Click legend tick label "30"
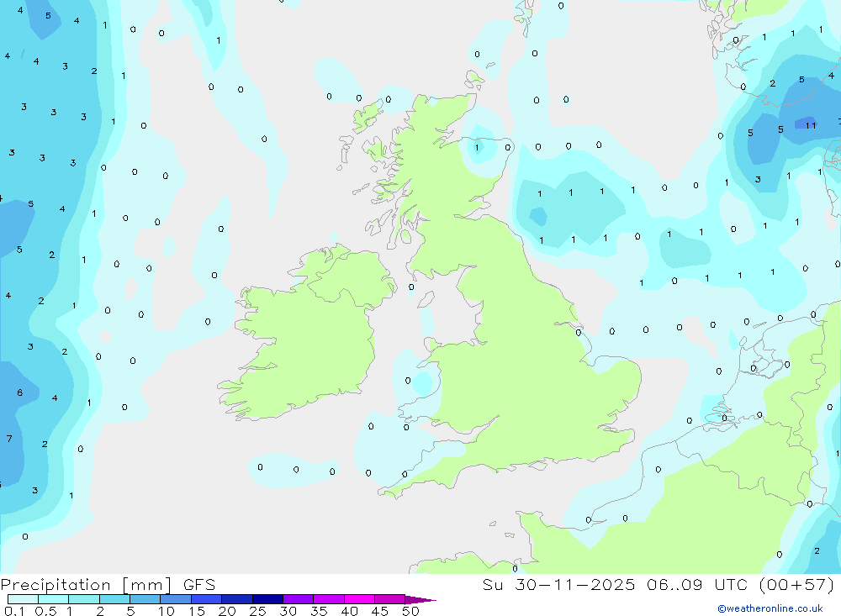Screen dimensions: 841x616 [288, 611]
